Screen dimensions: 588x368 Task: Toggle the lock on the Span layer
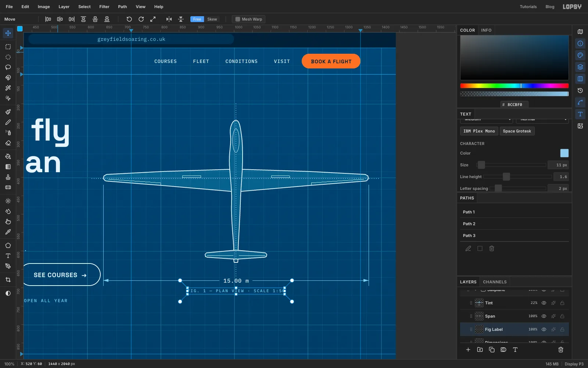pyautogui.click(x=562, y=316)
